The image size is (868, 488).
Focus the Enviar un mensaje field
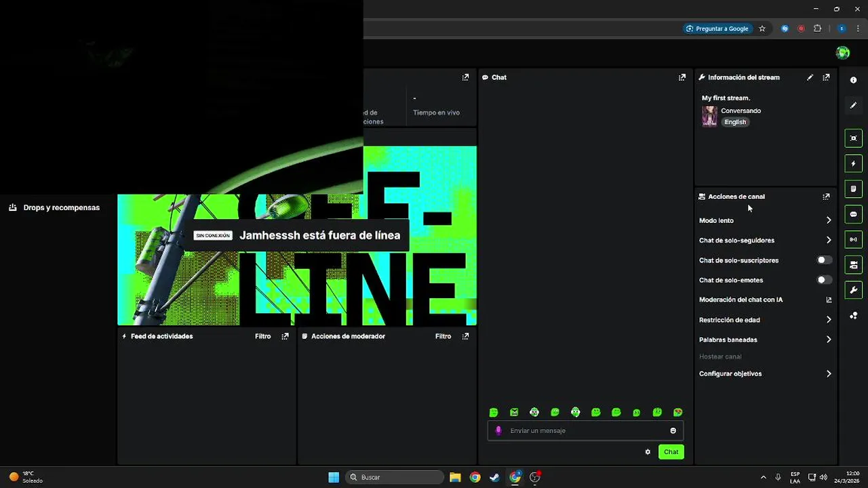[586, 430]
